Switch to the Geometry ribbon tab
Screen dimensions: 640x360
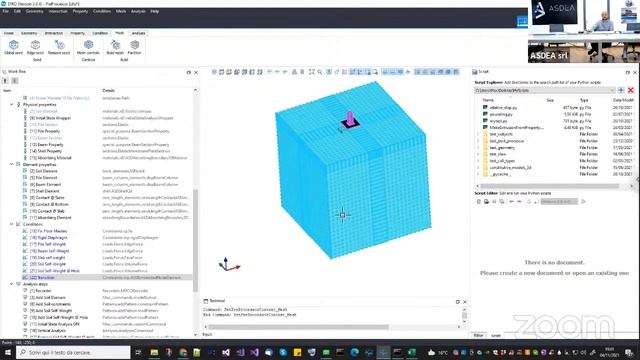tap(29, 33)
